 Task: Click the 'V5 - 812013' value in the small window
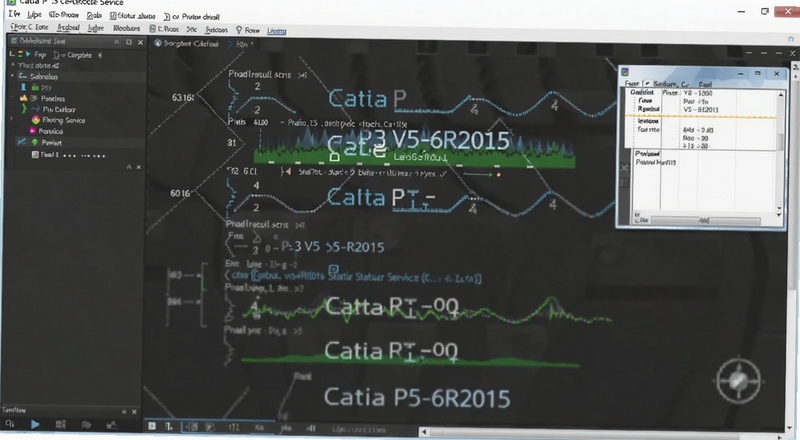[701, 110]
